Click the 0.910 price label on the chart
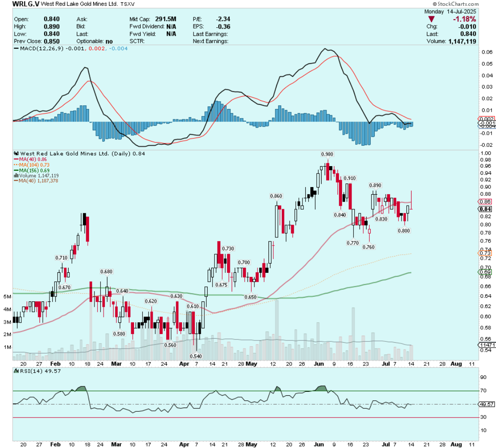Screen dimensions: 496x448 pos(350,178)
